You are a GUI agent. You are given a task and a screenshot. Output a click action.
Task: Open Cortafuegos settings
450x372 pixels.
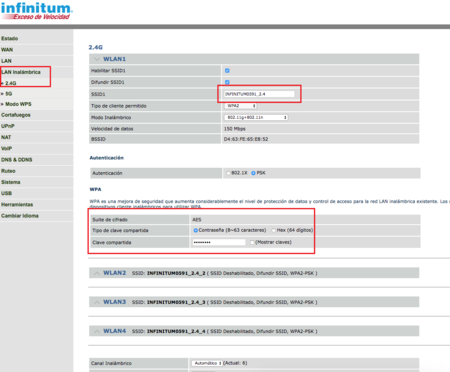(x=16, y=115)
